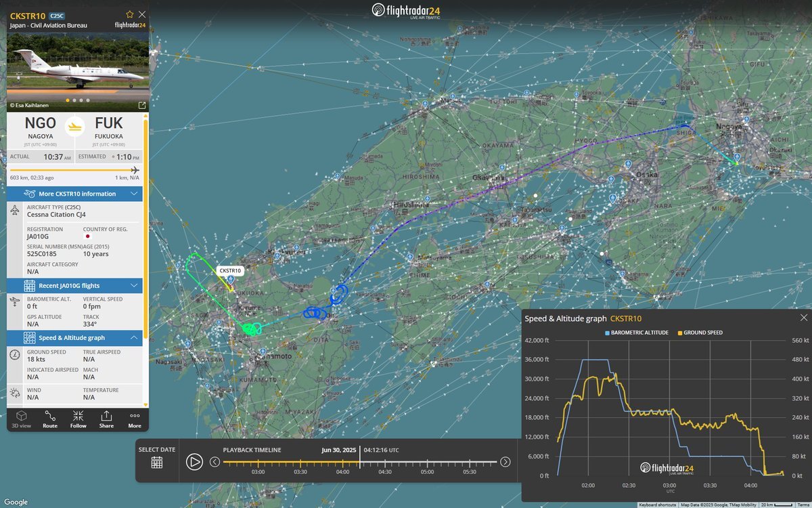Screen dimensions: 812x508
Task: Select the third photo carousel dot
Action: click(x=81, y=100)
